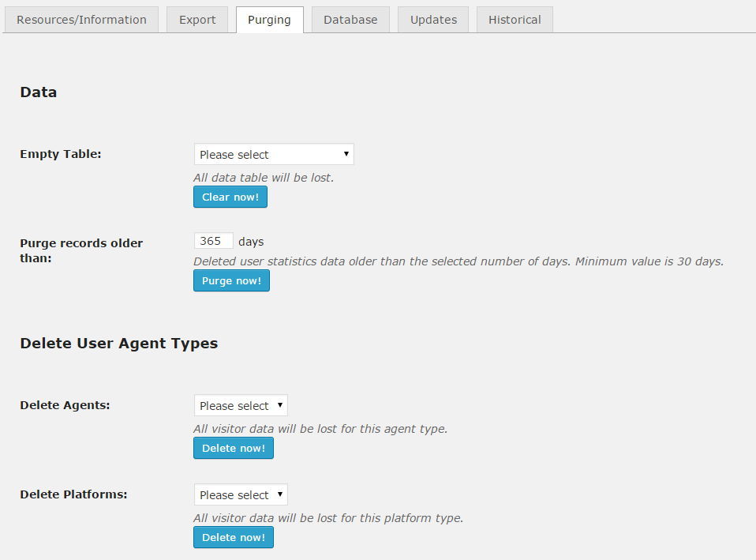The width and height of the screenshot is (756, 560).
Task: Click the Purge now! button
Action: point(231,280)
